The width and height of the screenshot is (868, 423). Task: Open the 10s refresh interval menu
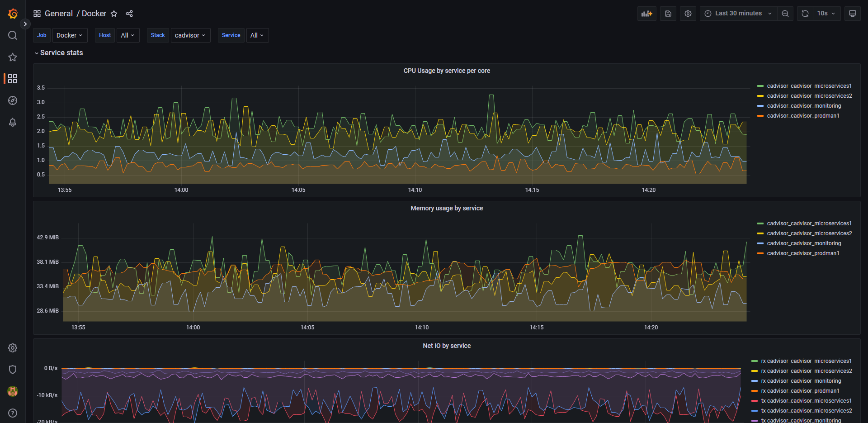[826, 14]
